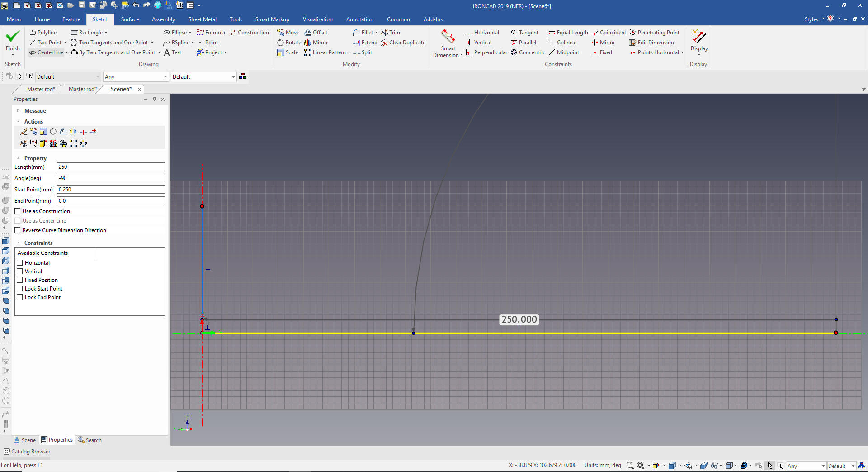This screenshot has height=472, width=868.
Task: Select the Ellipse tool
Action: (x=175, y=33)
